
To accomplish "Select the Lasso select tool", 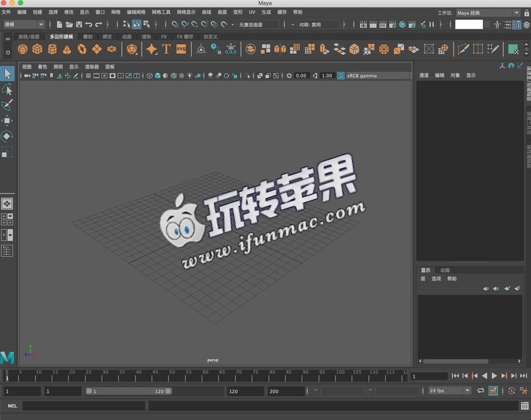I will click(x=7, y=90).
